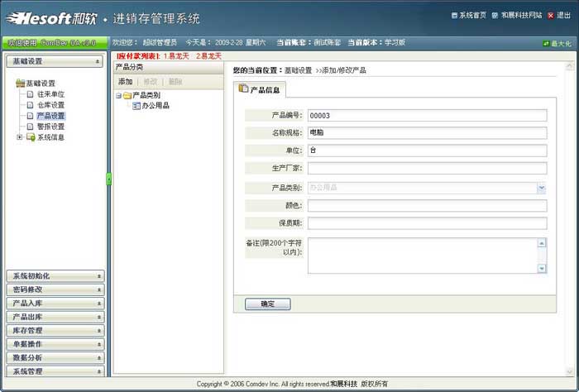The image size is (579, 392).
Task: Select 警报设置 in the sidebar tree
Action: click(50, 127)
